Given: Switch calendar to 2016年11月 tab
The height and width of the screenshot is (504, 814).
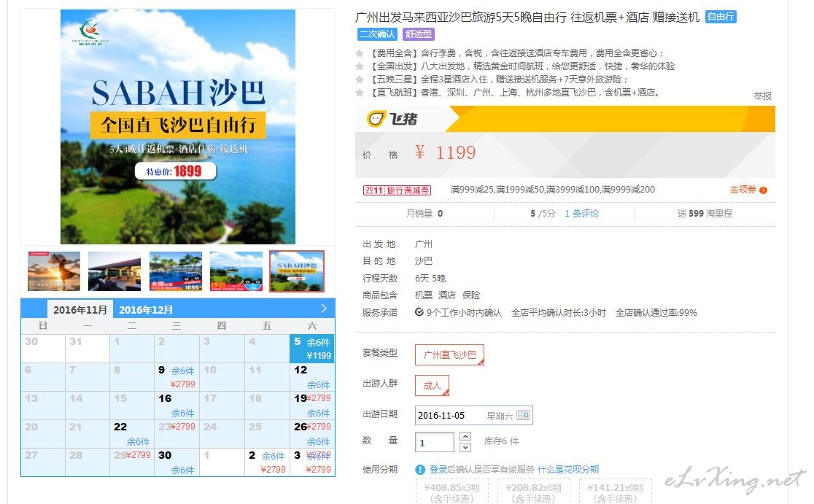Looking at the screenshot, I should point(80,310).
